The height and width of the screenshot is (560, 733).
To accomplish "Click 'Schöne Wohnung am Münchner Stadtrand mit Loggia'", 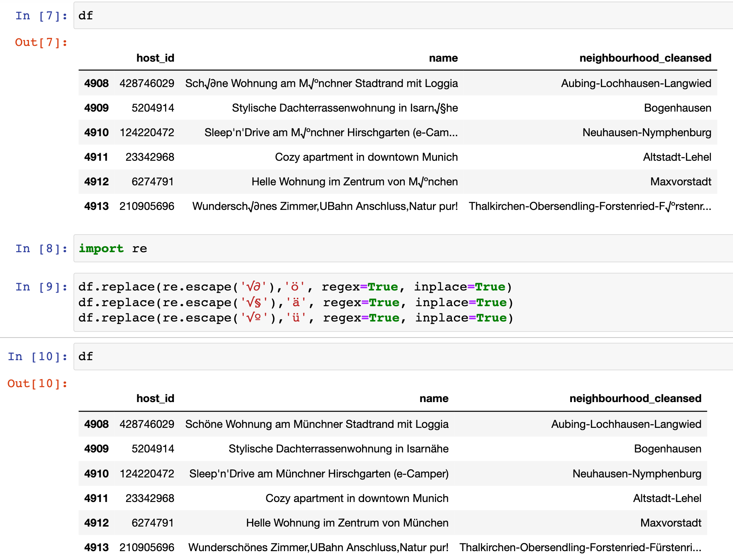I will 317,424.
